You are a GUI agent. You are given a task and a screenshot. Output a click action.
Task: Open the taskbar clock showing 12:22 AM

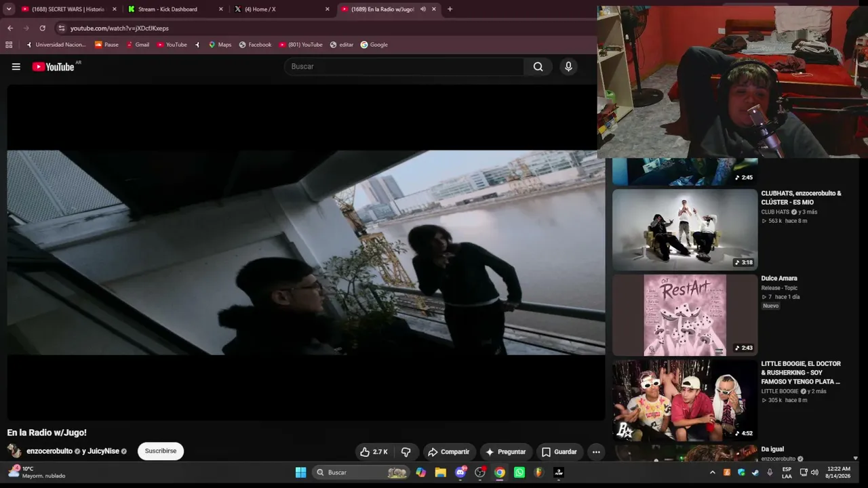point(839,472)
